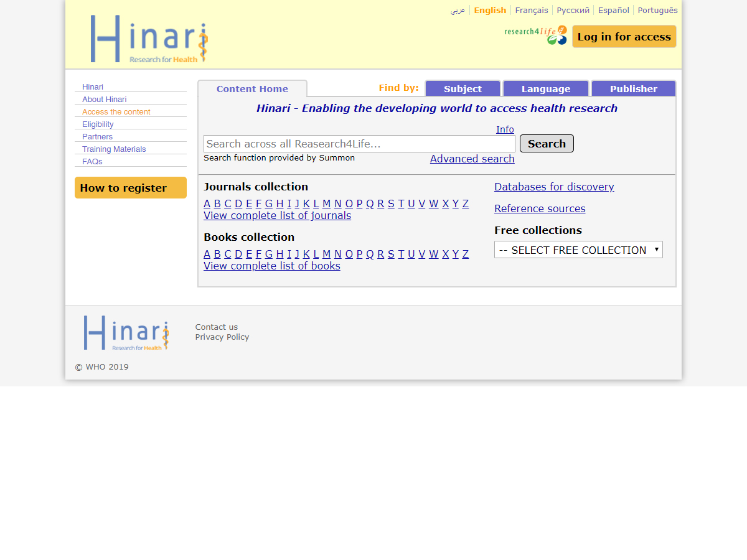747x560 pixels.
Task: Open Databases for discovery
Action: tap(553, 187)
